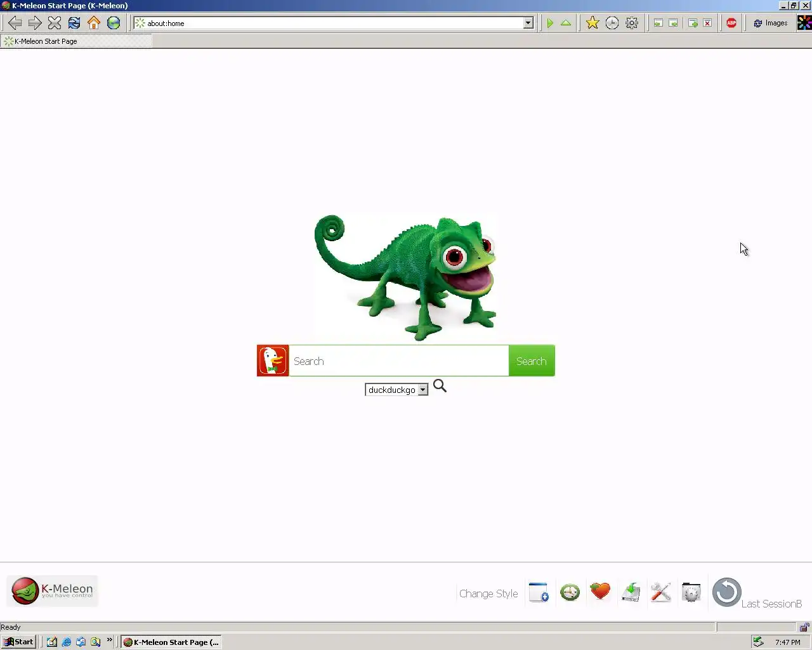Launch Internet Explorer from quick launch
This screenshot has height=650, width=812.
(x=67, y=642)
